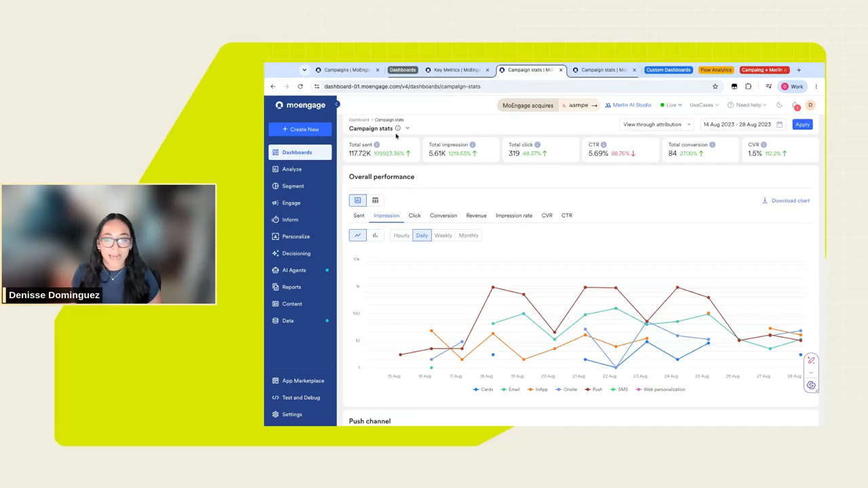Click the Campaign stats info icon

398,128
